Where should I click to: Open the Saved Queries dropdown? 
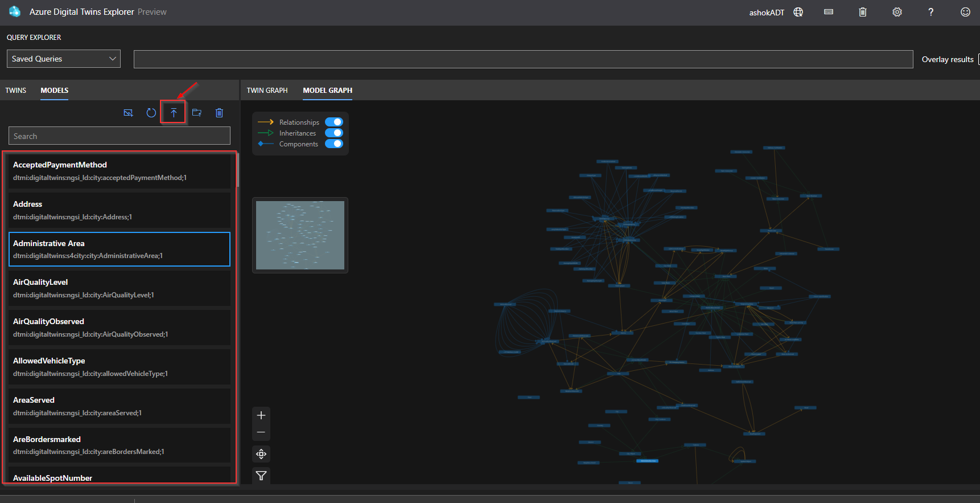[64, 59]
